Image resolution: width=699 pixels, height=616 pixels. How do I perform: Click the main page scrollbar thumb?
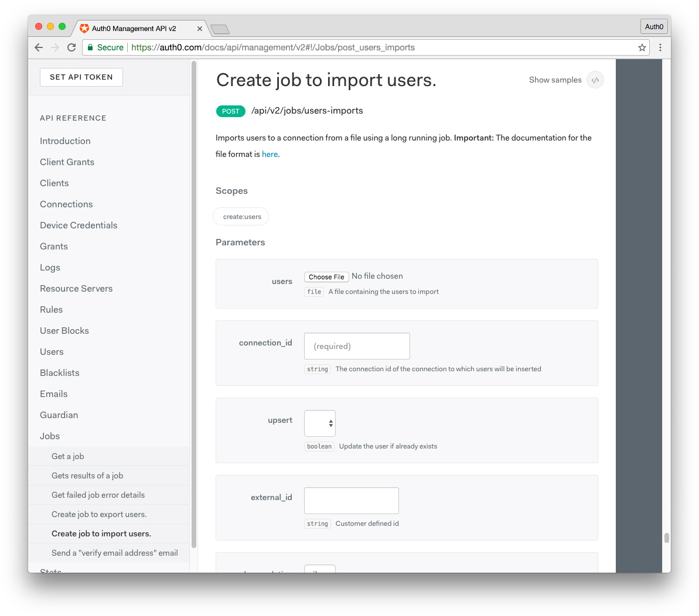coord(666,538)
